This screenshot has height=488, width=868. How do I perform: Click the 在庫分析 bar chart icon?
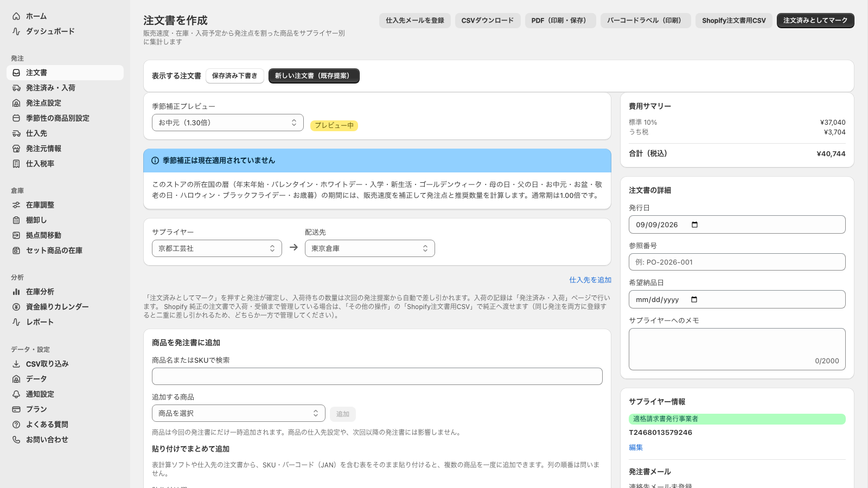pyautogui.click(x=16, y=292)
